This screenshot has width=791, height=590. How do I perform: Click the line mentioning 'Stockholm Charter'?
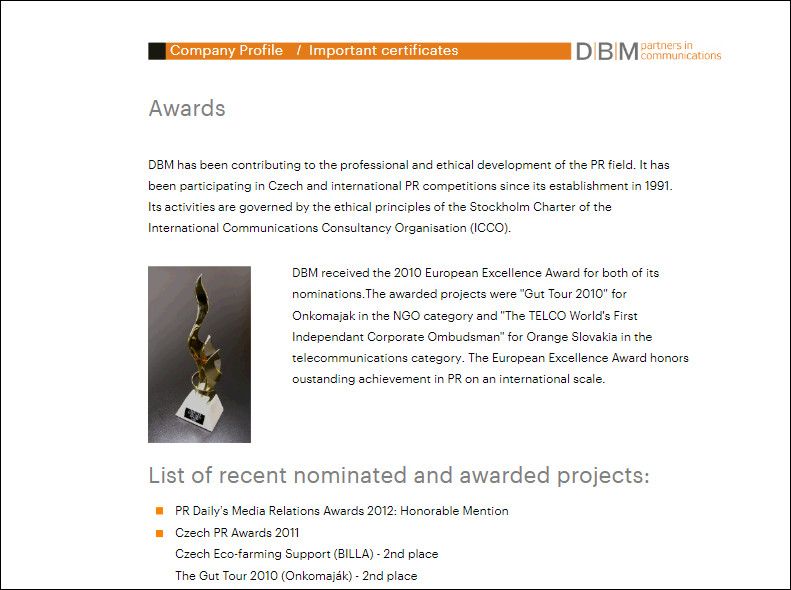[380, 207]
